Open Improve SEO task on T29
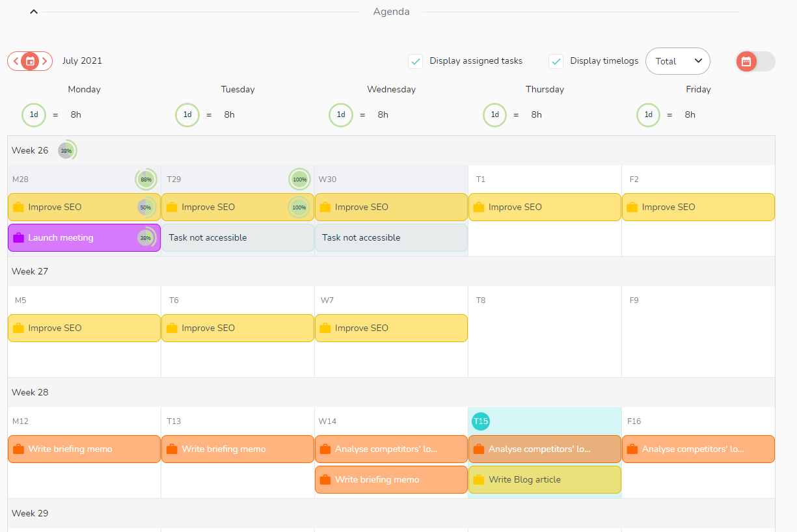Image resolution: width=797 pixels, height=532 pixels. point(238,207)
